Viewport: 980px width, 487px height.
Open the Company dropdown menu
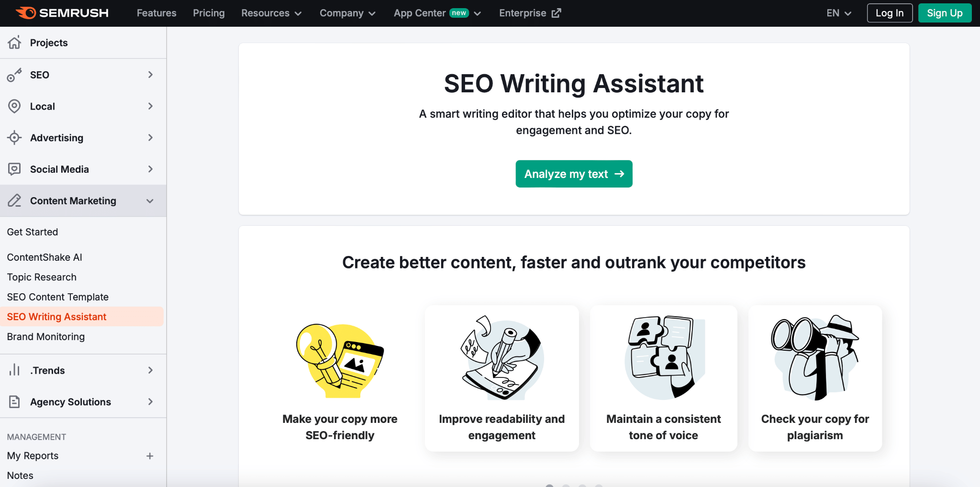pyautogui.click(x=348, y=13)
